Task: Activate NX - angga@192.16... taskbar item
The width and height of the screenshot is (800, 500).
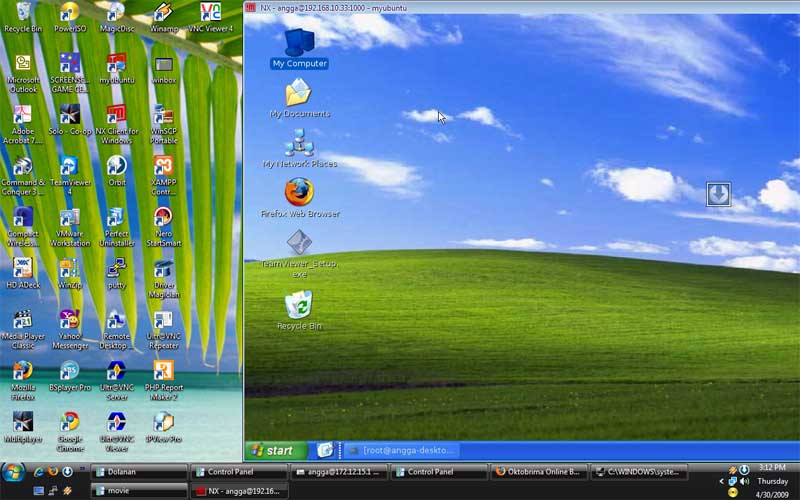Action: coord(239,491)
